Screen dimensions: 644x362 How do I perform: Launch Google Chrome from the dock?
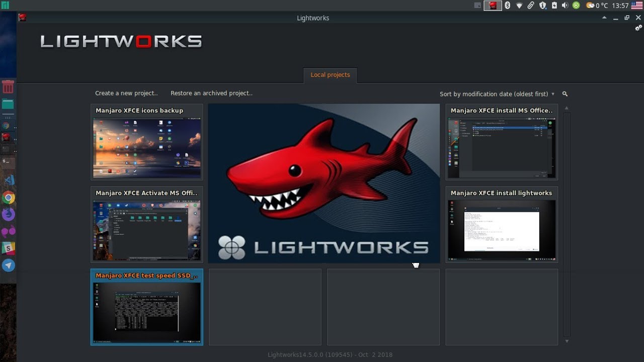(x=8, y=198)
